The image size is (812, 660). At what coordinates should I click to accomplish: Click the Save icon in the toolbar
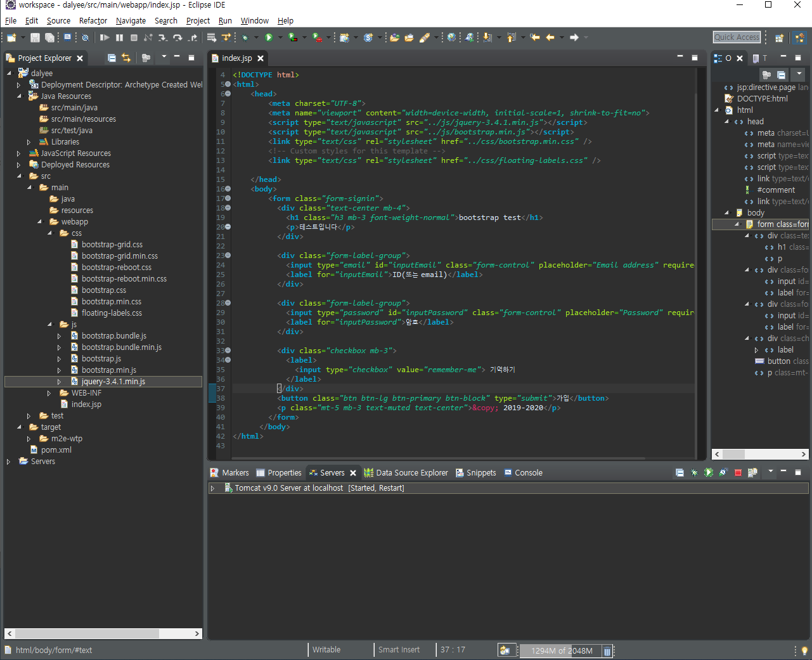[35, 37]
